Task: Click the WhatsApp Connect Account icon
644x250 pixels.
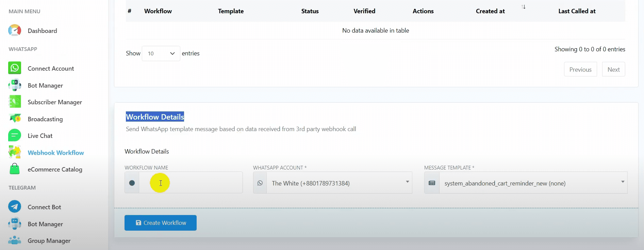Action: (x=15, y=68)
